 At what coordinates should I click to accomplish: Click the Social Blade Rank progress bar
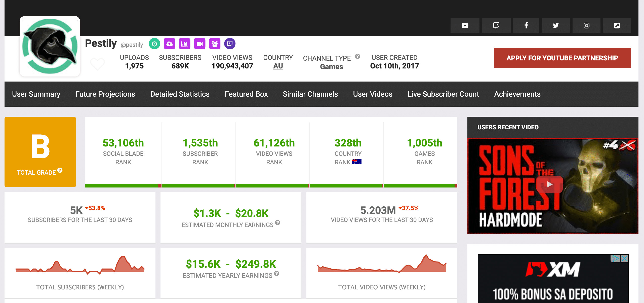pos(123,186)
